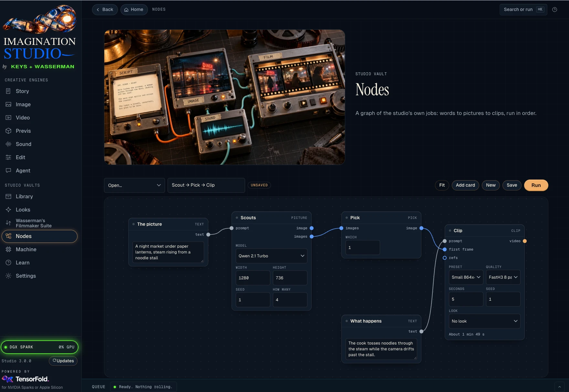Click the Add card button

pyautogui.click(x=465, y=185)
